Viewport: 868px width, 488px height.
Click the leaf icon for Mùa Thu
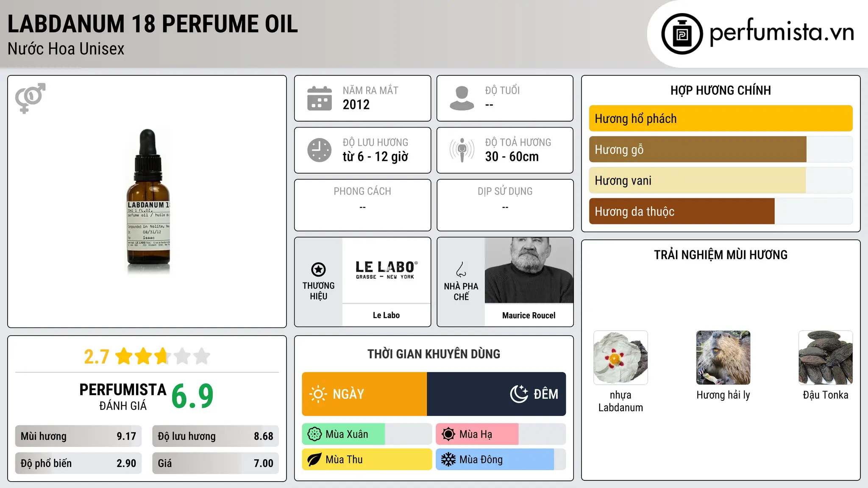pyautogui.click(x=314, y=460)
